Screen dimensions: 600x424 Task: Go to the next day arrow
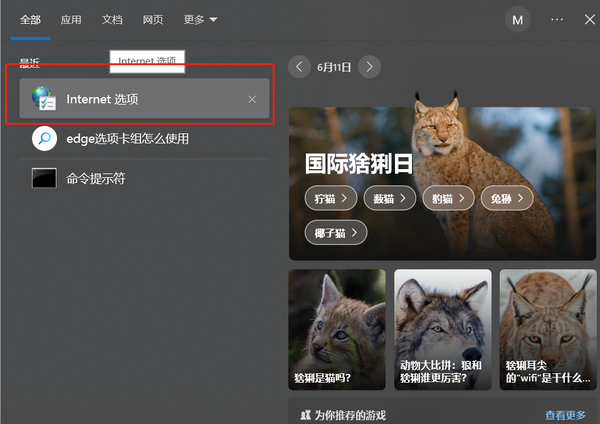(x=369, y=67)
